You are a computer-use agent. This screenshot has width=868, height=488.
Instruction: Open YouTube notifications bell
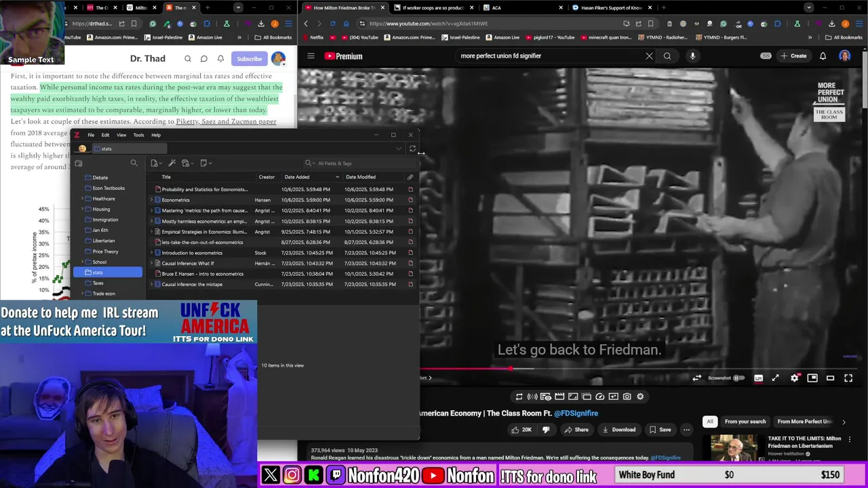pos(823,56)
